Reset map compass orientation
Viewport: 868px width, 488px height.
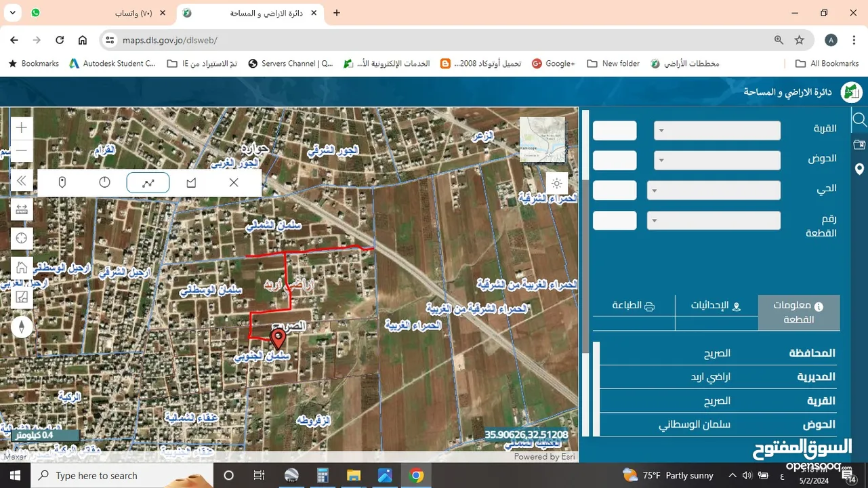tap(22, 327)
